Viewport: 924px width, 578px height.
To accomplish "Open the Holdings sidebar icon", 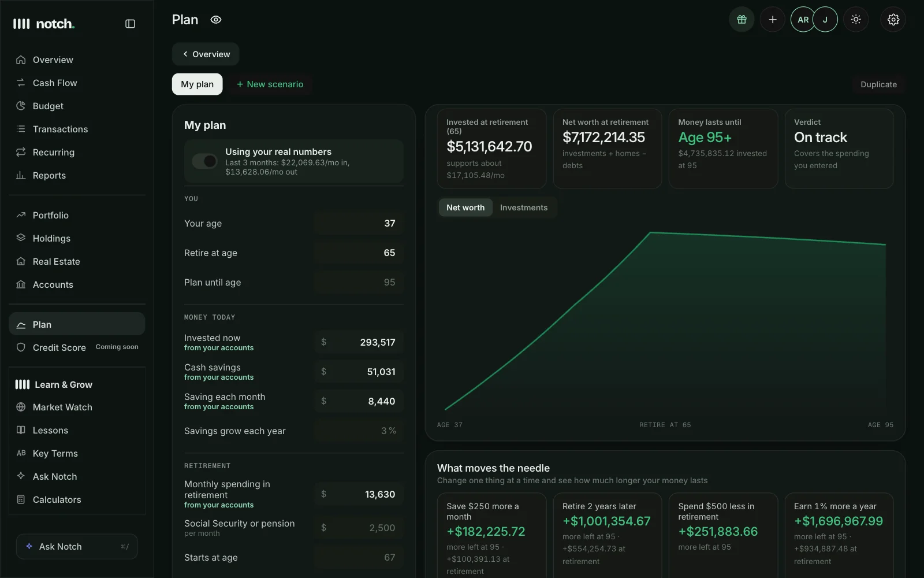I will click(x=21, y=238).
